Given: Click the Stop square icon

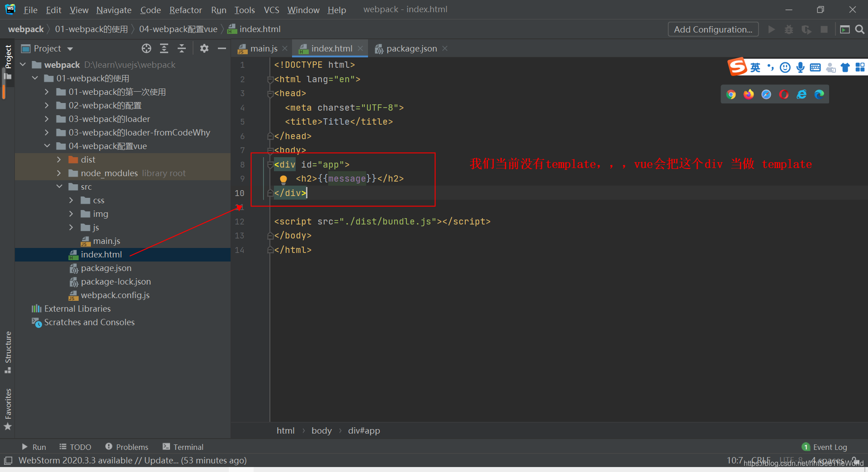Looking at the screenshot, I should click(824, 29).
